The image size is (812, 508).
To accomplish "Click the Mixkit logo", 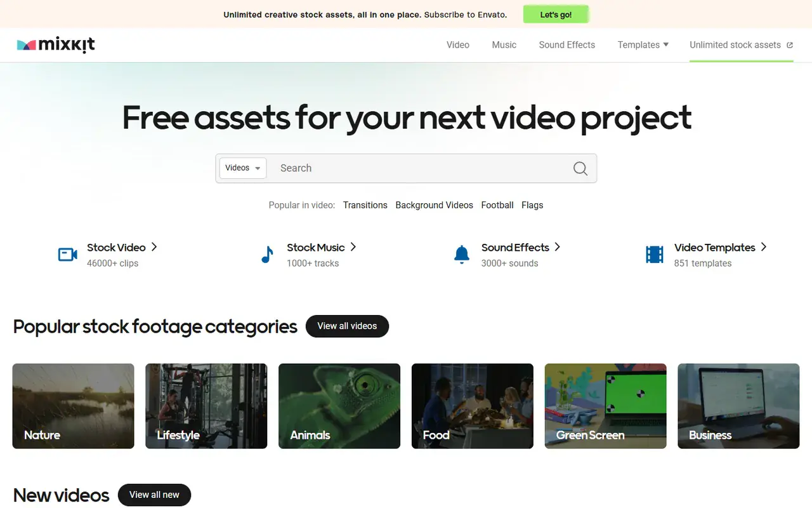I will coord(56,44).
